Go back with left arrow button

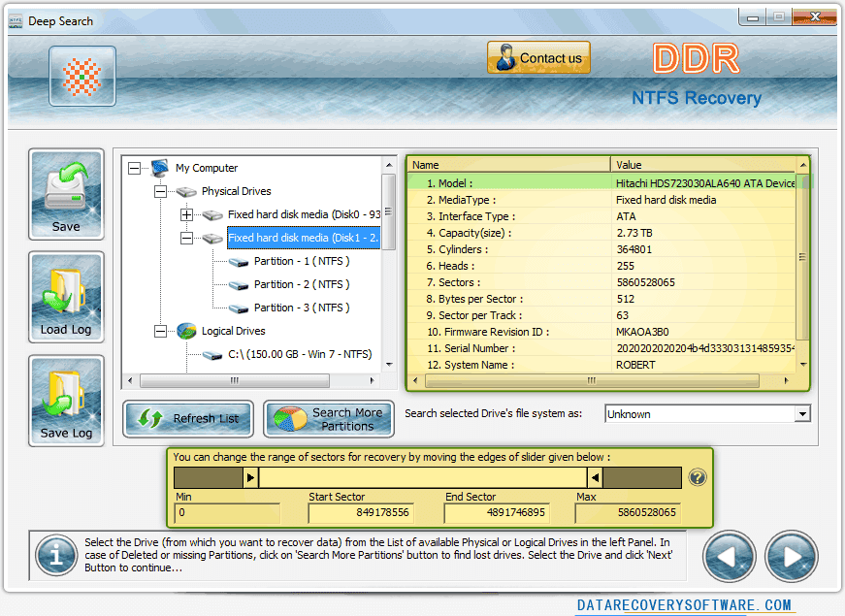pyautogui.click(x=729, y=556)
